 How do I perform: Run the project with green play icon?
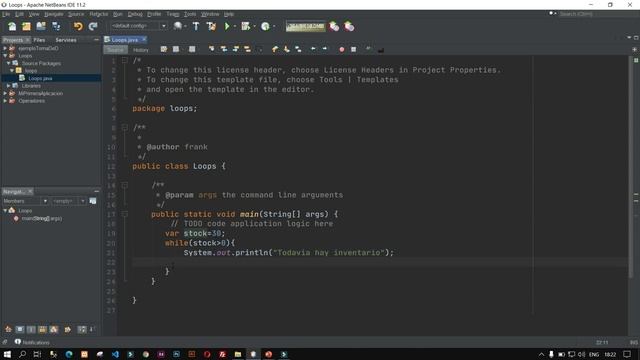227,26
